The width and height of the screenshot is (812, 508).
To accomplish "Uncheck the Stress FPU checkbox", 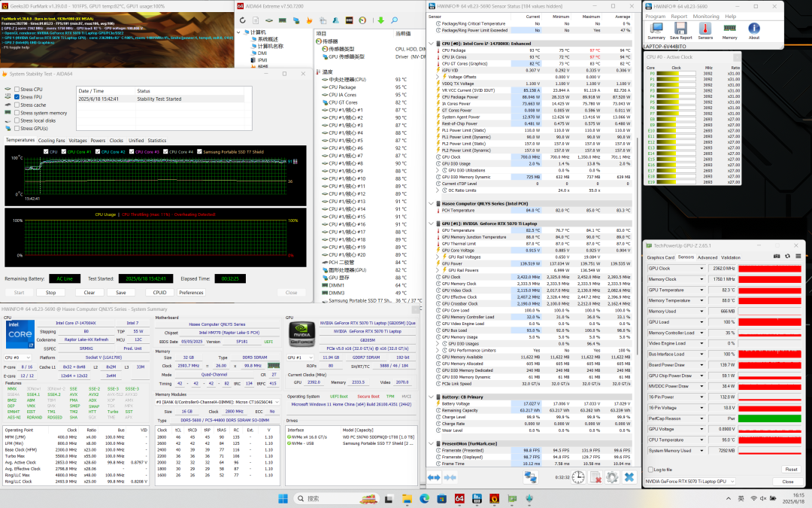I will pyautogui.click(x=17, y=97).
